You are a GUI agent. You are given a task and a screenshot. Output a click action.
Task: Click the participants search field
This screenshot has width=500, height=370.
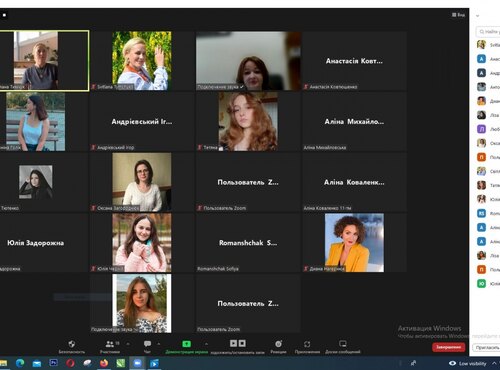(488, 32)
